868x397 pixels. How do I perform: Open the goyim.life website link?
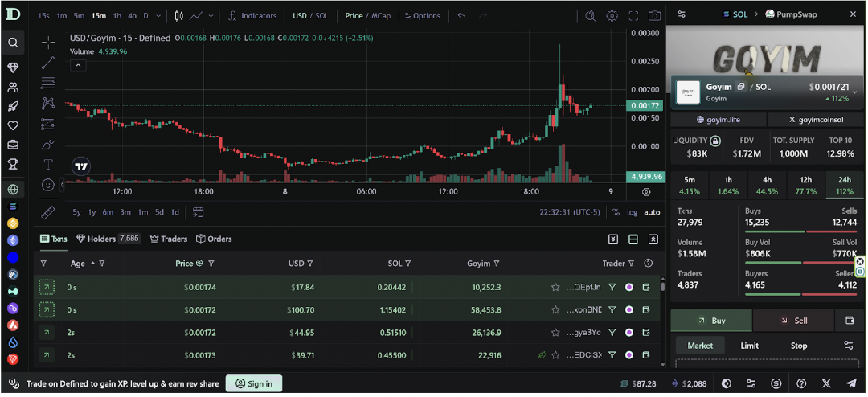[x=719, y=120]
